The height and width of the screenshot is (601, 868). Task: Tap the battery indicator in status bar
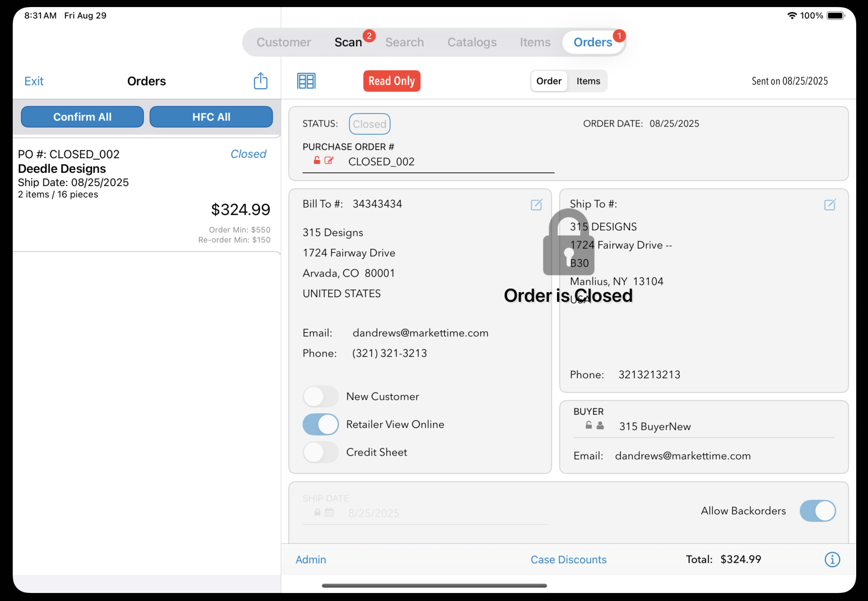[x=836, y=16]
